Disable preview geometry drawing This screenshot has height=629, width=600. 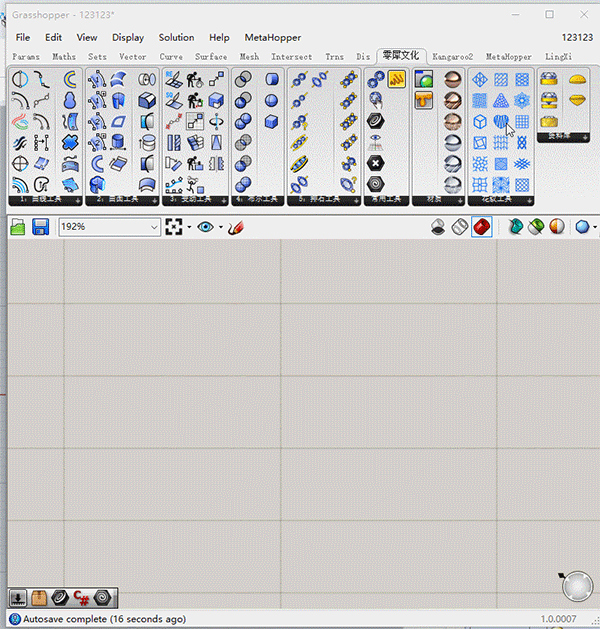point(438,227)
